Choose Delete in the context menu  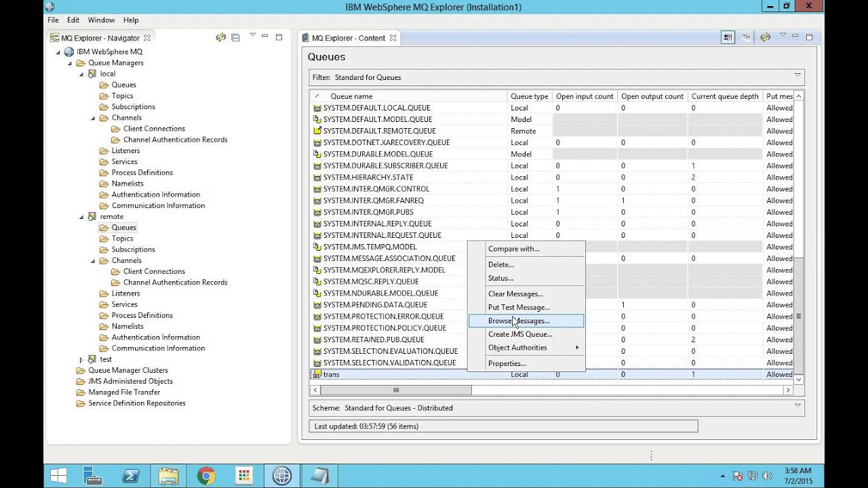tap(526, 264)
